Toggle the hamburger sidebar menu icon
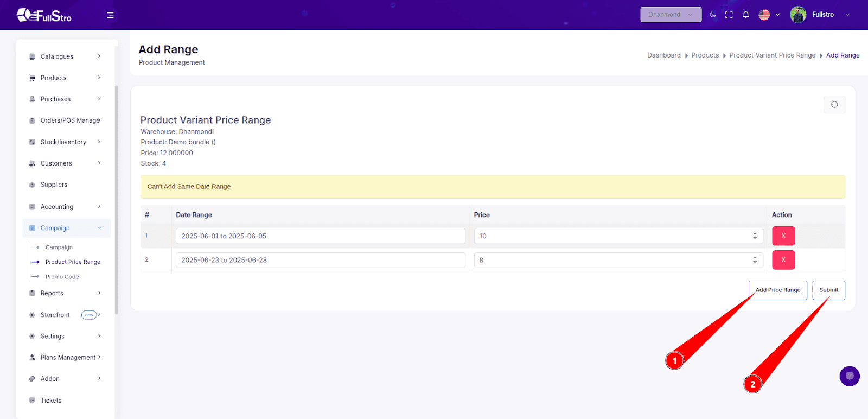This screenshot has height=419, width=868. tap(110, 15)
